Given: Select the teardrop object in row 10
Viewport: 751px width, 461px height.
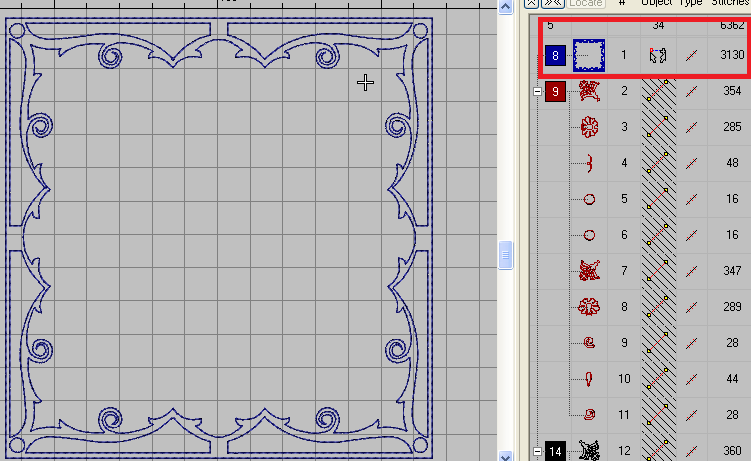Looking at the screenshot, I should (589, 378).
